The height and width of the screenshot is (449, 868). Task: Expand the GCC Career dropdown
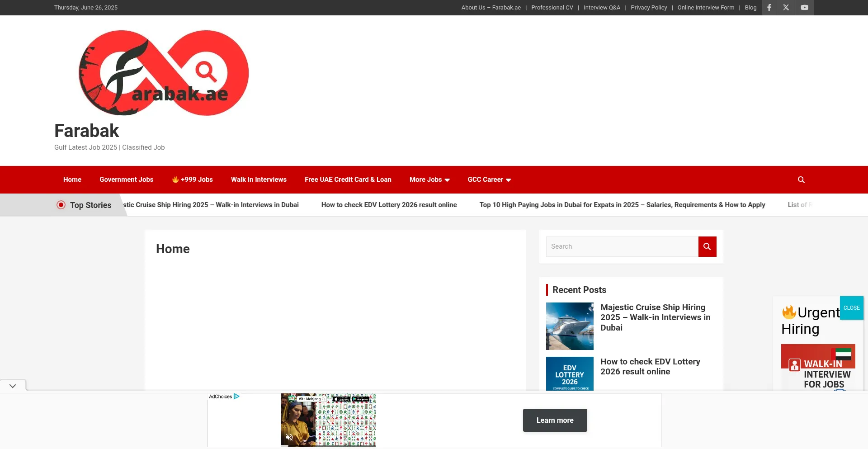click(x=489, y=180)
